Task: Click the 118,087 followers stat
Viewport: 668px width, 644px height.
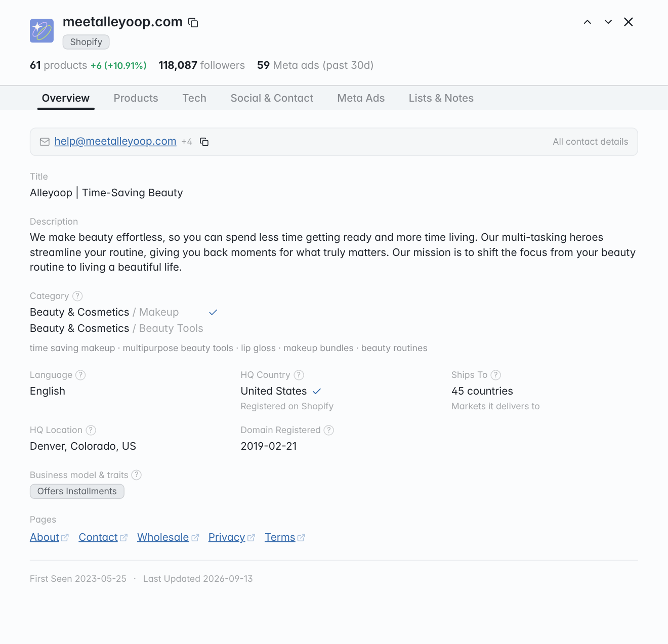Action: pyautogui.click(x=201, y=65)
